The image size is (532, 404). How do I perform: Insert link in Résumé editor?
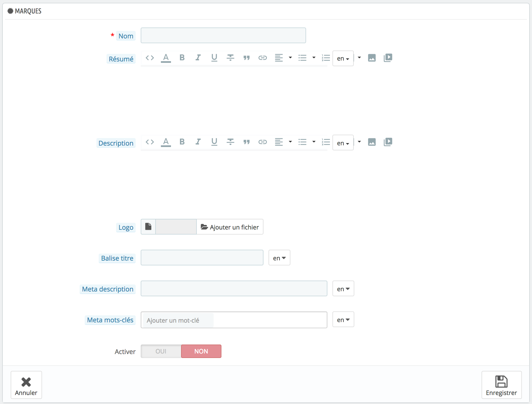pos(263,58)
